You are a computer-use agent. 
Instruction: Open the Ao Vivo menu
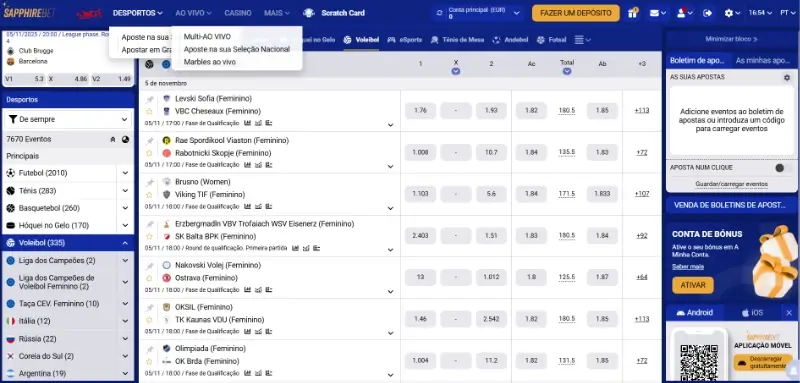tap(193, 13)
